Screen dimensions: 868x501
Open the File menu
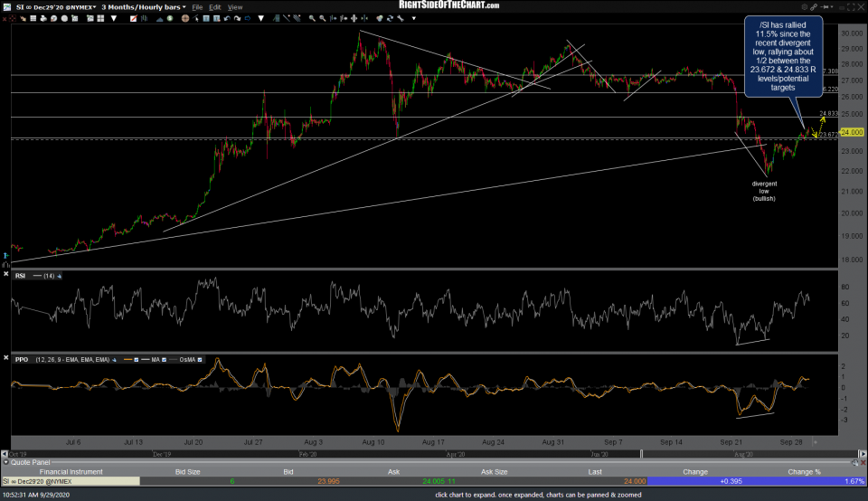tap(199, 5)
